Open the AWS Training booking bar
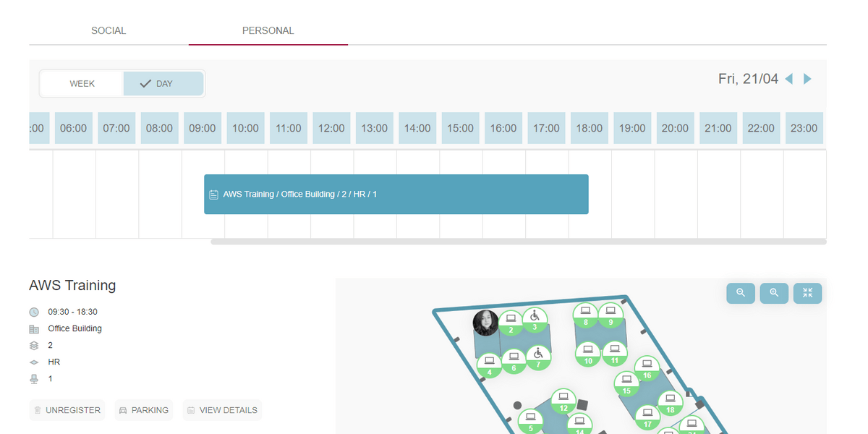This screenshot has height=434, width=868. [x=396, y=195]
